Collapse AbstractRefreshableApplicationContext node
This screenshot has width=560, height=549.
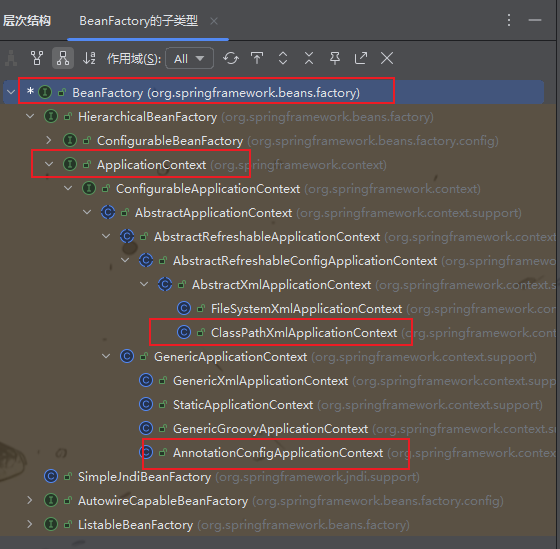pos(106,236)
